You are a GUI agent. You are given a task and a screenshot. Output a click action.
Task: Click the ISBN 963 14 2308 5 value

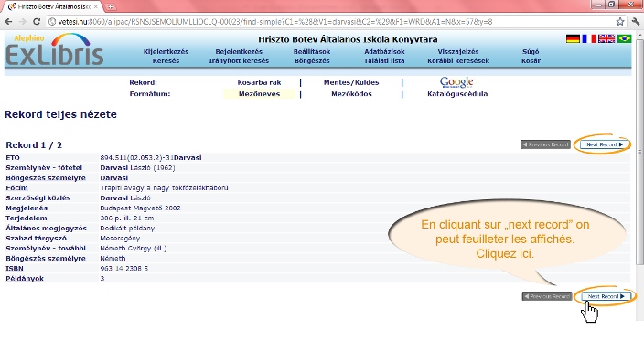pyautogui.click(x=124, y=269)
